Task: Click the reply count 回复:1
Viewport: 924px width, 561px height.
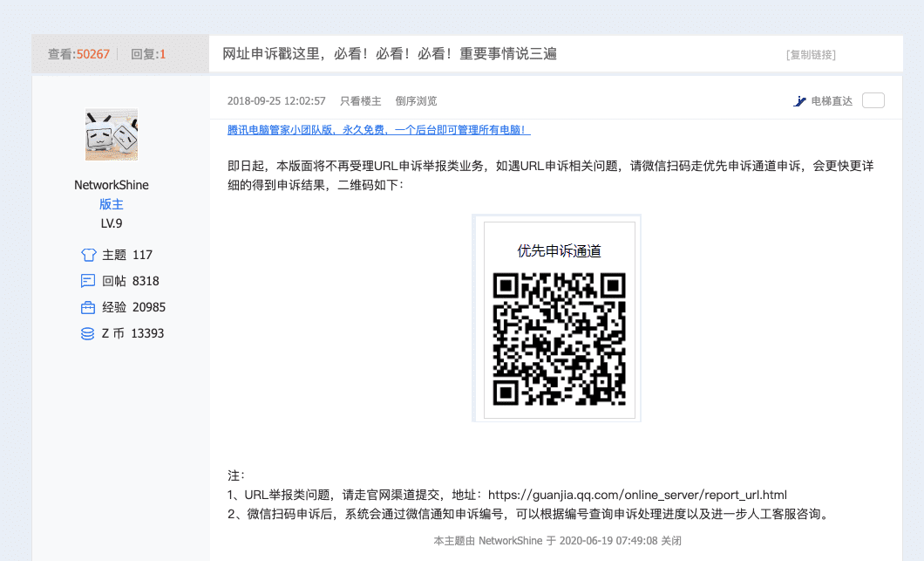Action: (148, 54)
